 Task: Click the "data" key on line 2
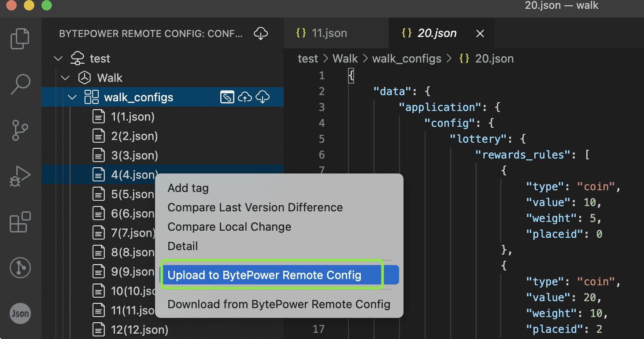pyautogui.click(x=392, y=92)
